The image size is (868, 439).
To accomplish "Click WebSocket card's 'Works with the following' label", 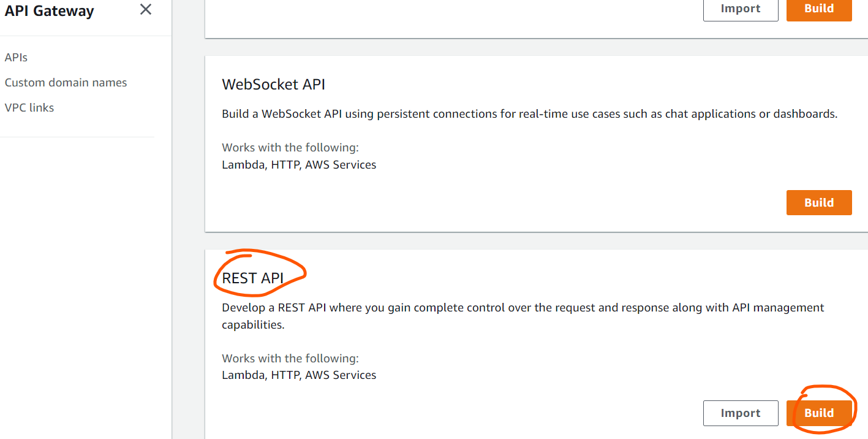I will [290, 147].
